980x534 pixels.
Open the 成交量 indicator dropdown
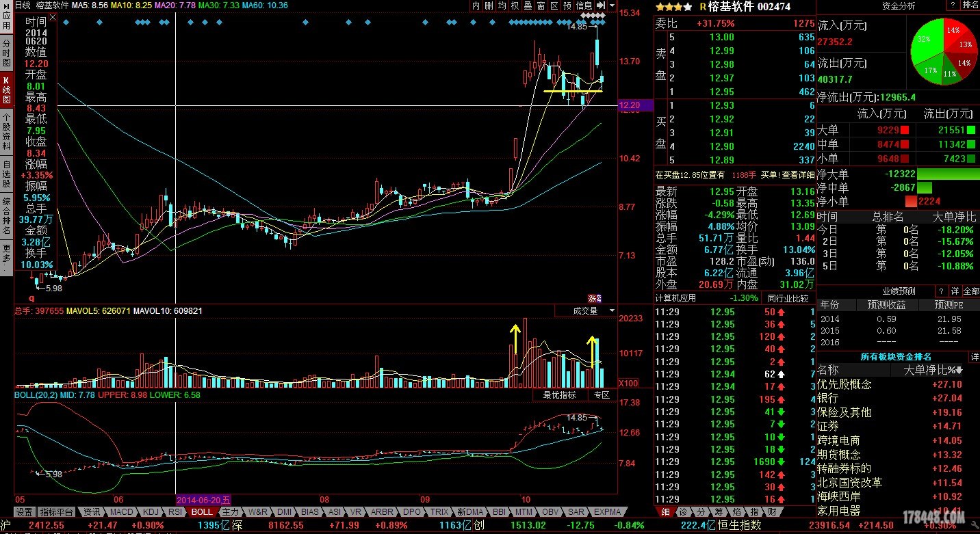[591, 311]
